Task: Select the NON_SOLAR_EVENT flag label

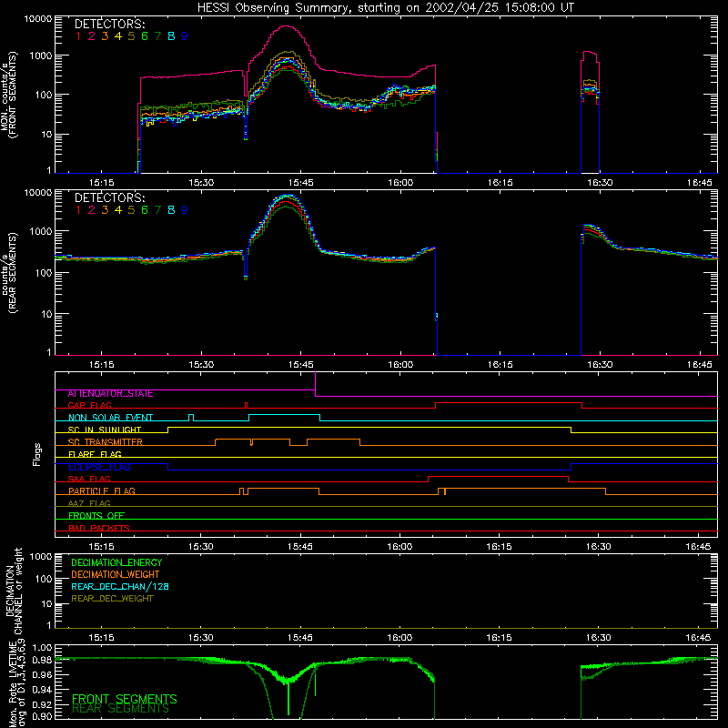Action: [110, 418]
